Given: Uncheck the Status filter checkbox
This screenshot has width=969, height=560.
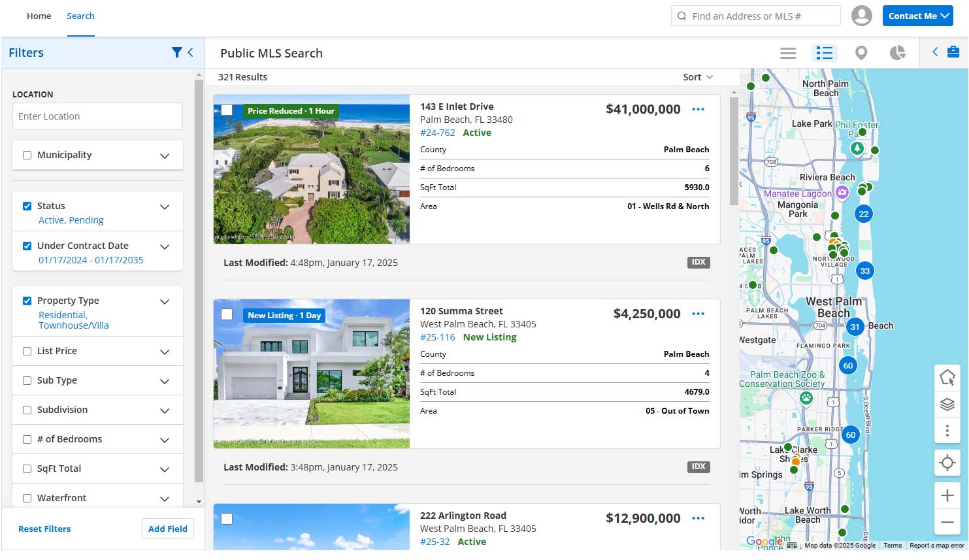Looking at the screenshot, I should [x=27, y=206].
